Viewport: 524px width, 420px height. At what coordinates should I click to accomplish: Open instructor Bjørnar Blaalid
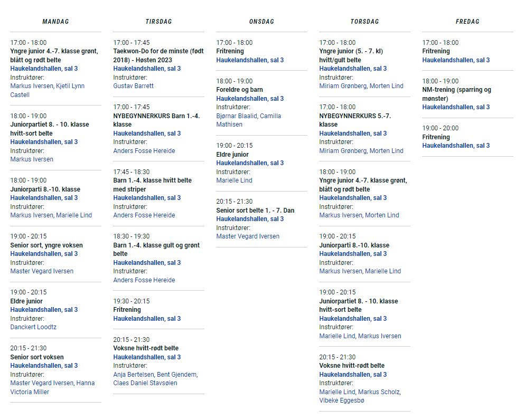click(236, 116)
